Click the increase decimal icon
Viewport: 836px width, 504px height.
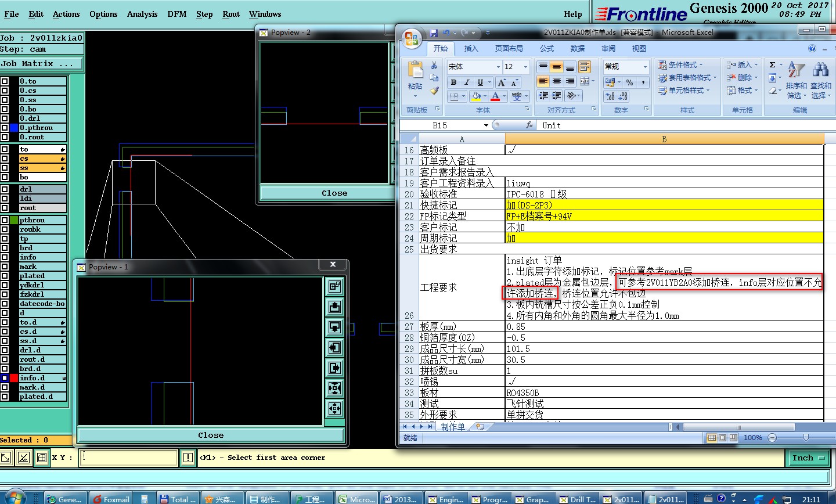(611, 96)
